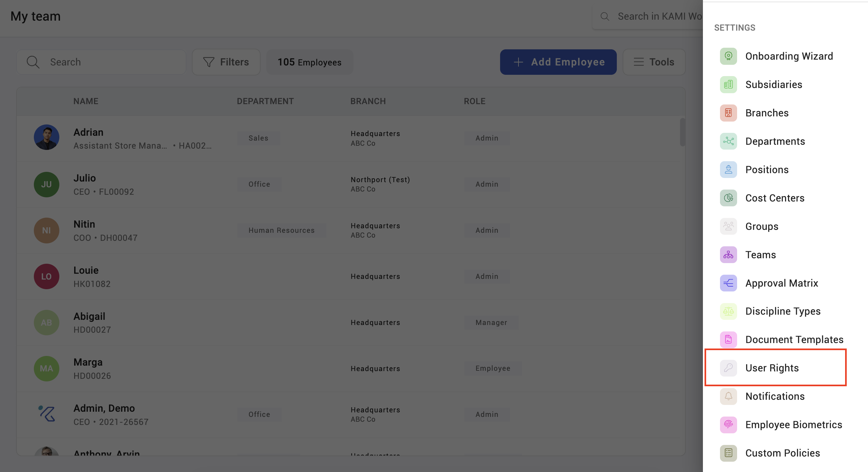
Task: Click the Human Resources department tag
Action: pyautogui.click(x=281, y=231)
